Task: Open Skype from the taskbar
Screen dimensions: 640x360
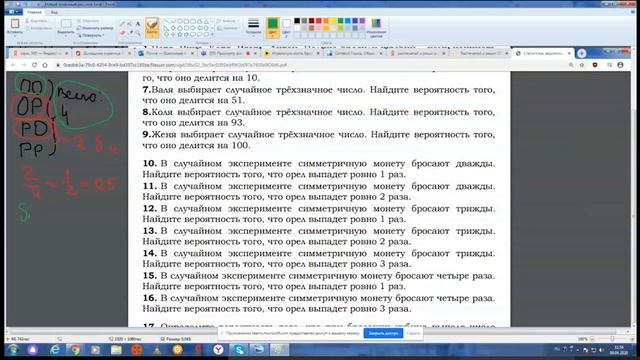Action: pyautogui.click(x=239, y=349)
